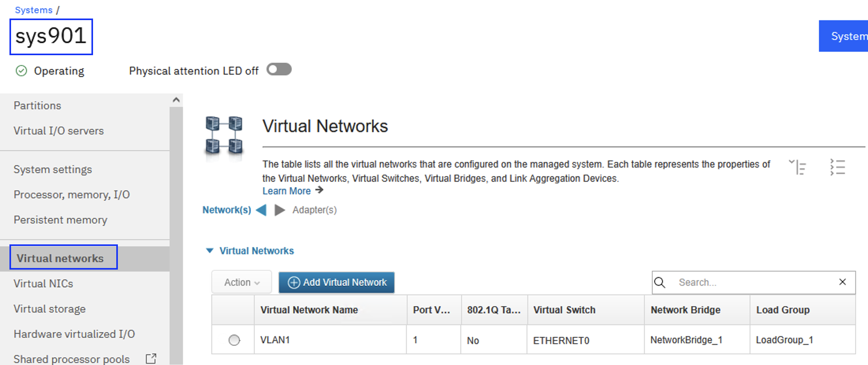
Task: Go to Partitions in sidebar
Action: point(37,106)
